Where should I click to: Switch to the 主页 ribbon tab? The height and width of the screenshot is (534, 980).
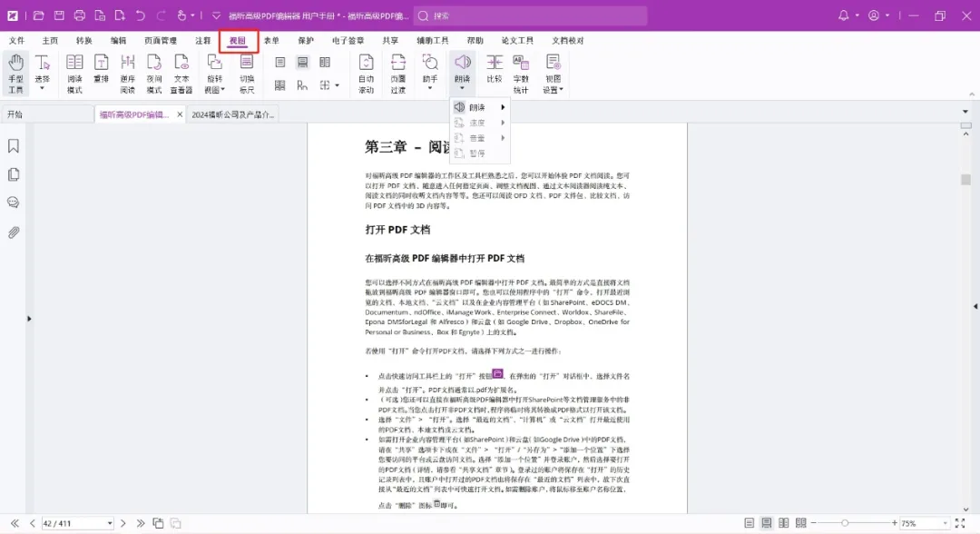click(x=50, y=41)
